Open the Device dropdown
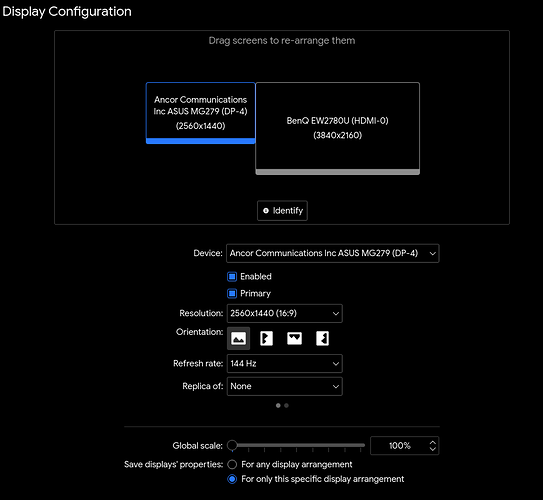Screen dimensions: 543x500 coord(332,253)
